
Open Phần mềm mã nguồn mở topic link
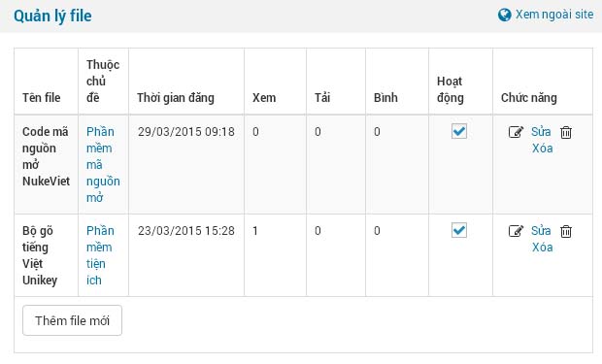point(103,164)
